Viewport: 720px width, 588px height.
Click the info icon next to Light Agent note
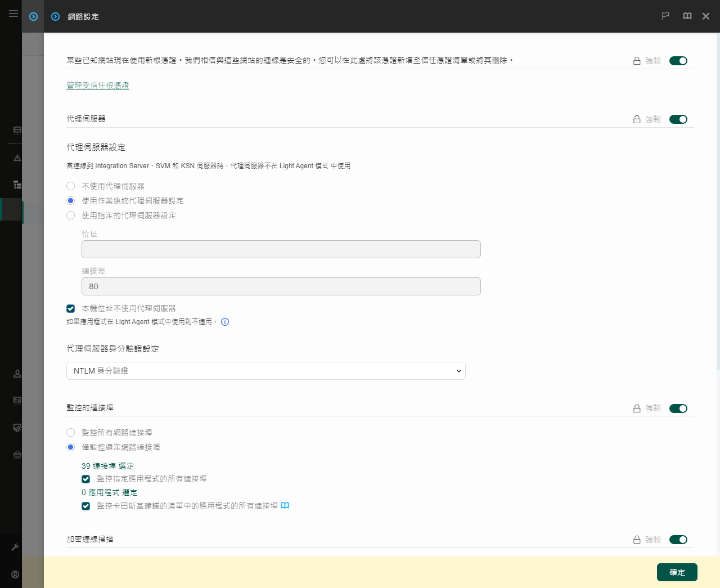(x=224, y=321)
